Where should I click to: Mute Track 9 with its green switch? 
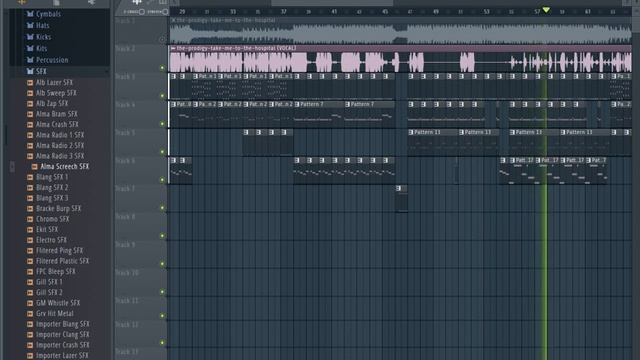(162, 264)
